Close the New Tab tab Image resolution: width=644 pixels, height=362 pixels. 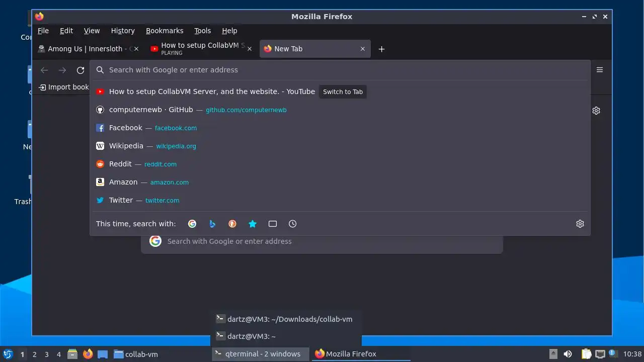[363, 49]
